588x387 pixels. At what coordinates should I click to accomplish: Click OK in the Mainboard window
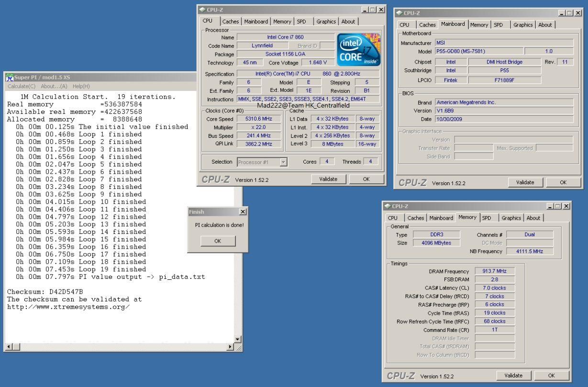click(x=563, y=182)
